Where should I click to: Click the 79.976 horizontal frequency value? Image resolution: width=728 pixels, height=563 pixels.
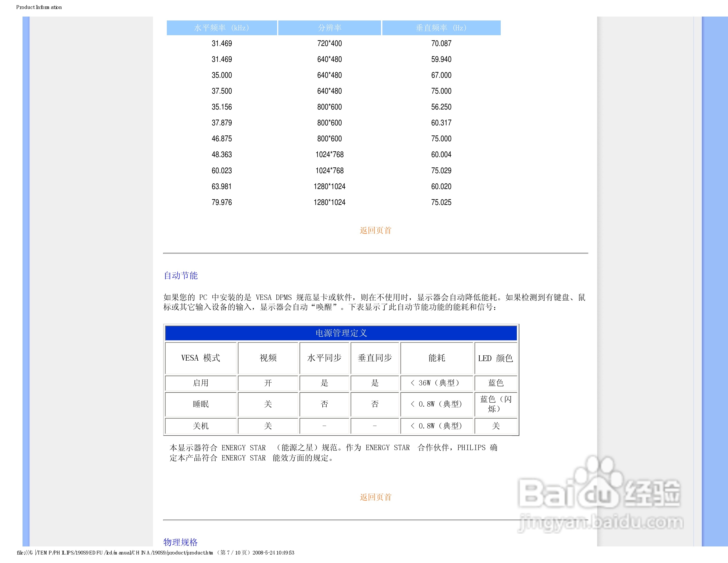[x=222, y=202]
